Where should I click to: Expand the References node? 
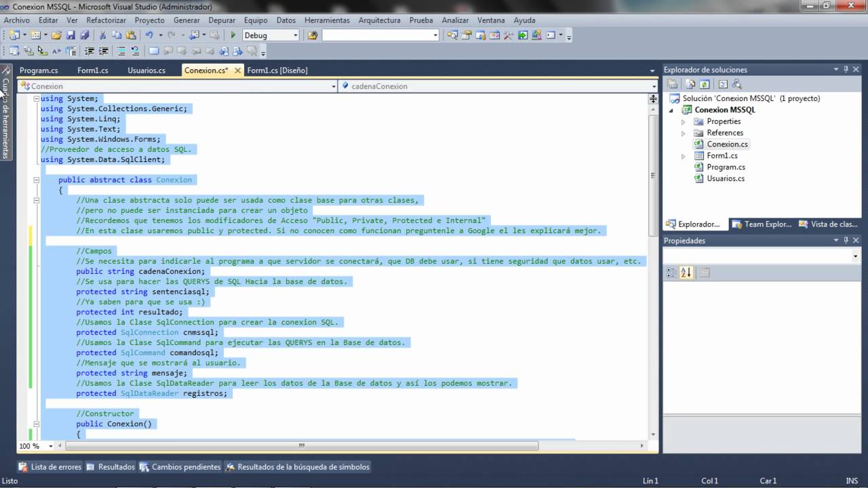(x=683, y=133)
